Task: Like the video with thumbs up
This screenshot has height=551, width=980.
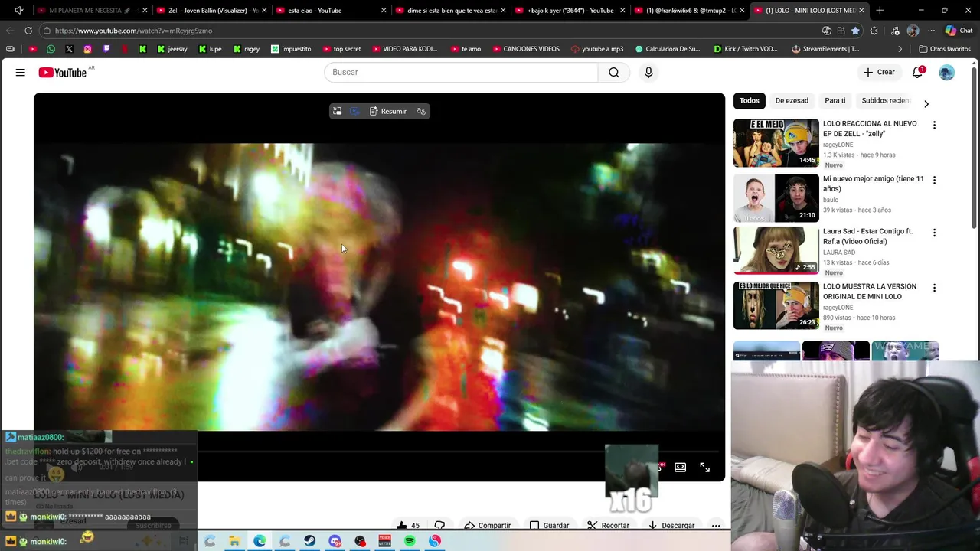Action: pyautogui.click(x=408, y=526)
